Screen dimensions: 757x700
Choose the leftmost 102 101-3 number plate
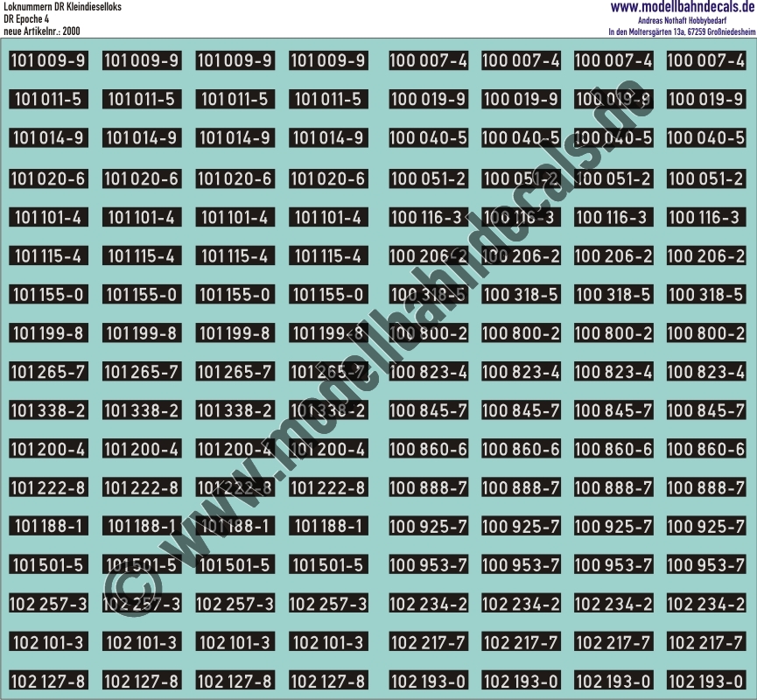coord(48,642)
